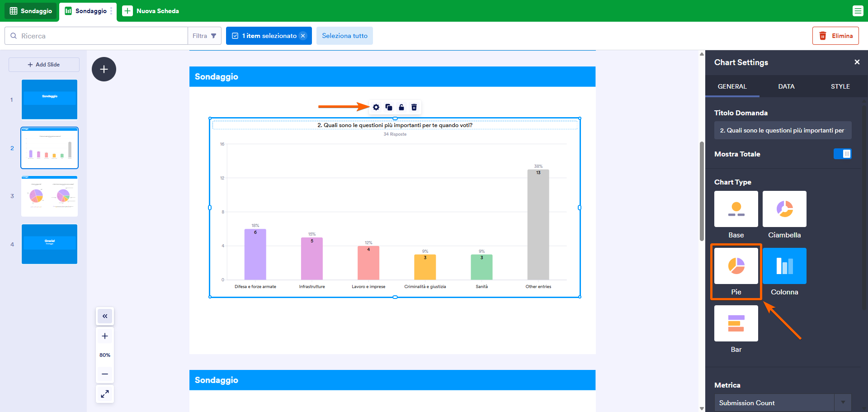Click the chart question title text
The image size is (868, 412).
[395, 125]
